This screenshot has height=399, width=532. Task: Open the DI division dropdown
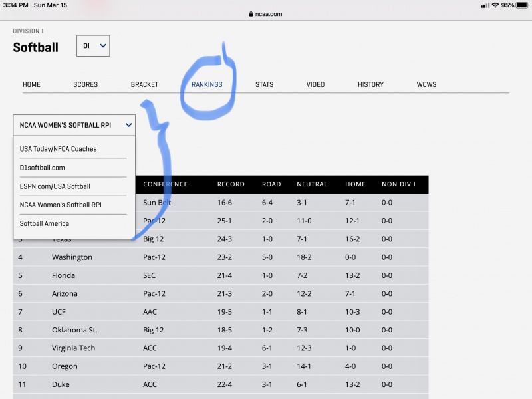[x=93, y=46]
